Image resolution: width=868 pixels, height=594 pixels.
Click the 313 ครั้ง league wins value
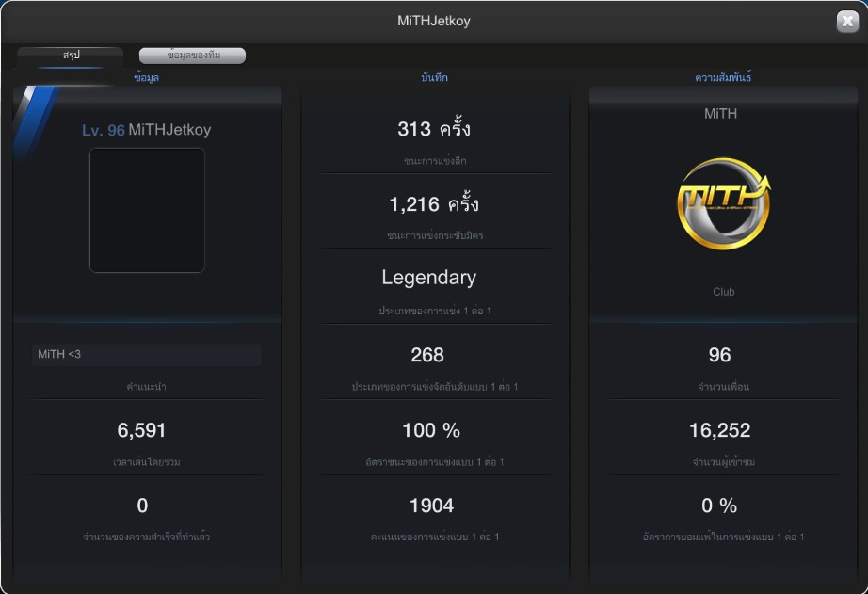click(x=433, y=129)
